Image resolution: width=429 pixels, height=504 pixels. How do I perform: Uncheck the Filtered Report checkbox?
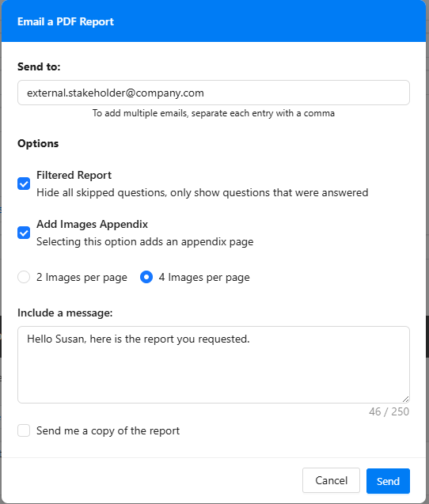click(24, 184)
